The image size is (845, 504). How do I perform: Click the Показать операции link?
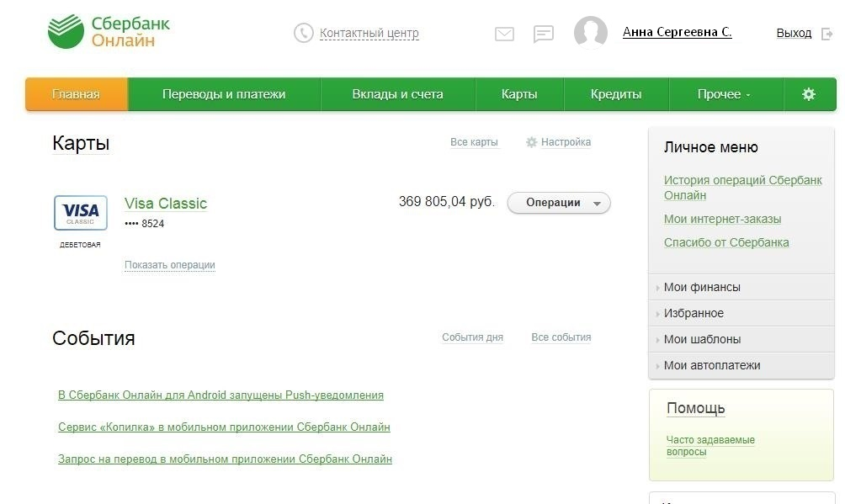pos(170,265)
